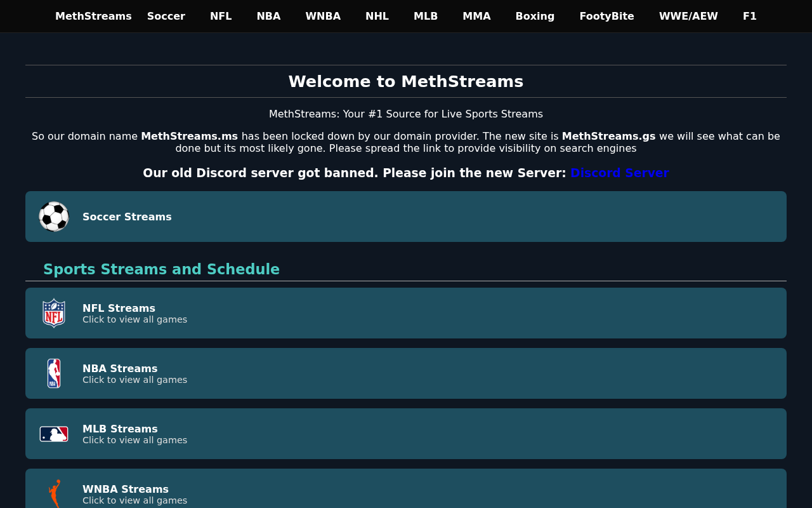This screenshot has width=812, height=508.
Task: Go to NFL in top navigation
Action: coord(221,17)
